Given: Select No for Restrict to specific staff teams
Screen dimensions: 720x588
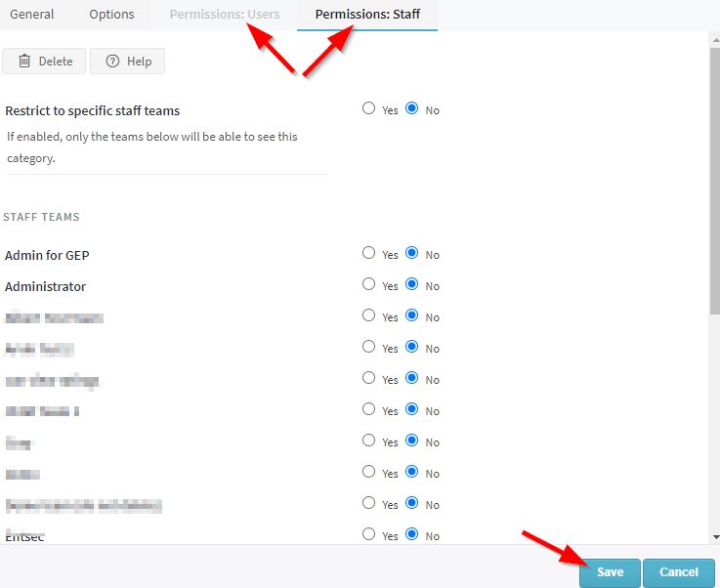Looking at the screenshot, I should [411, 108].
